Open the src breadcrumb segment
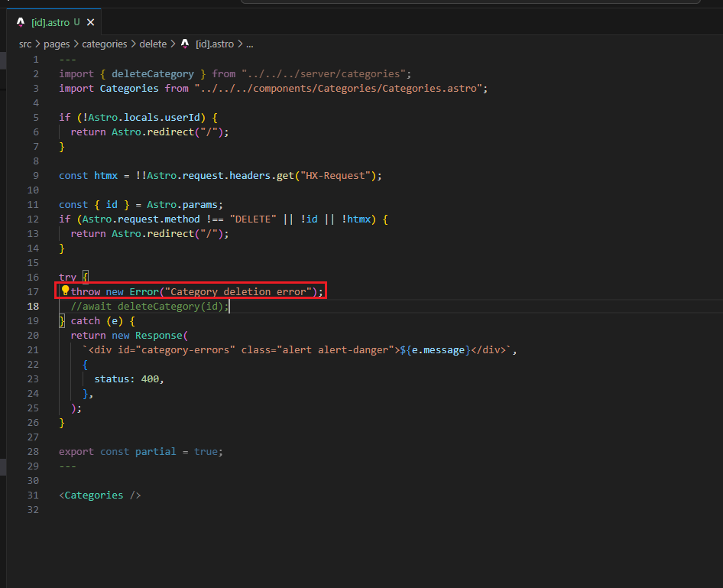 click(x=25, y=44)
